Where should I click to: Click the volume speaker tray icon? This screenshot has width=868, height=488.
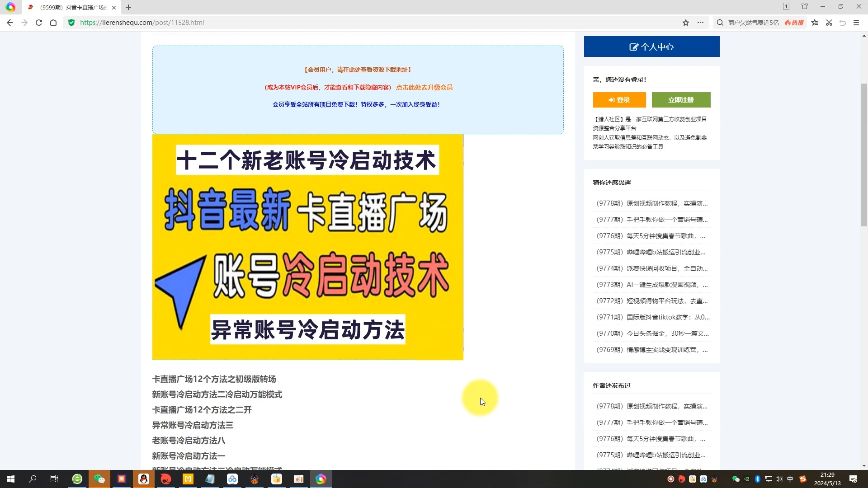click(779, 479)
